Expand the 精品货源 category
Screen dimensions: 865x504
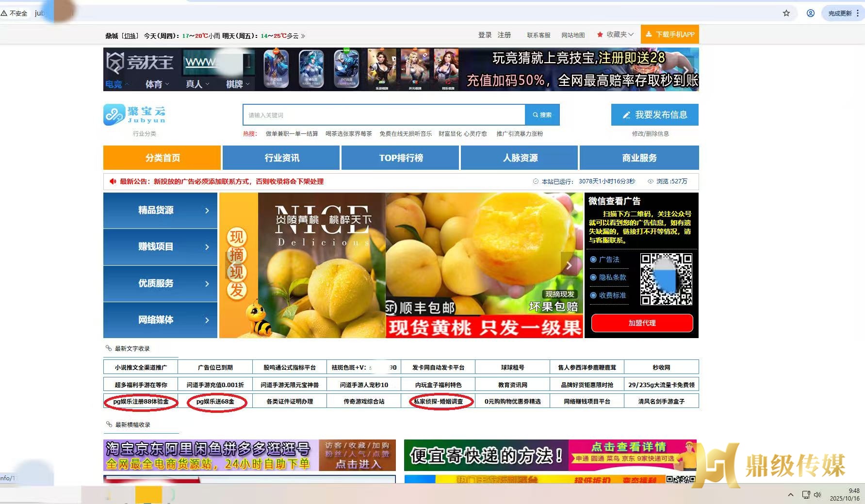tap(160, 211)
